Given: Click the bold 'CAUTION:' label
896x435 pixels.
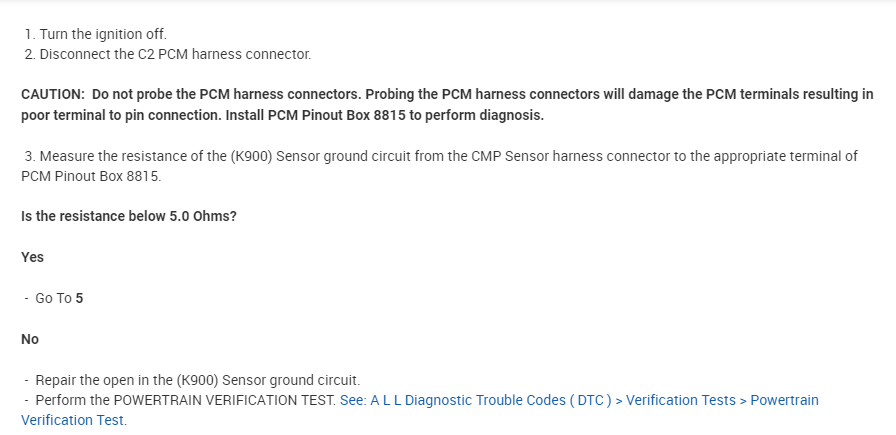Looking at the screenshot, I should (x=52, y=94).
